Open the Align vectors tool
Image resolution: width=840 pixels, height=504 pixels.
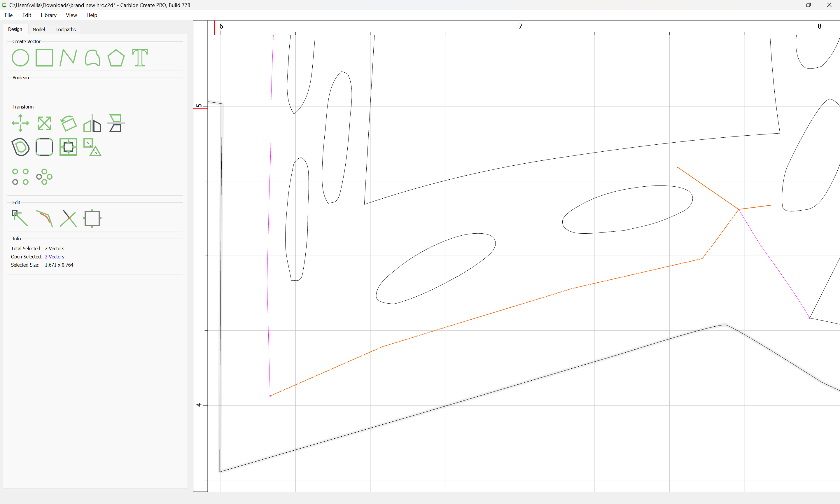[116, 123]
